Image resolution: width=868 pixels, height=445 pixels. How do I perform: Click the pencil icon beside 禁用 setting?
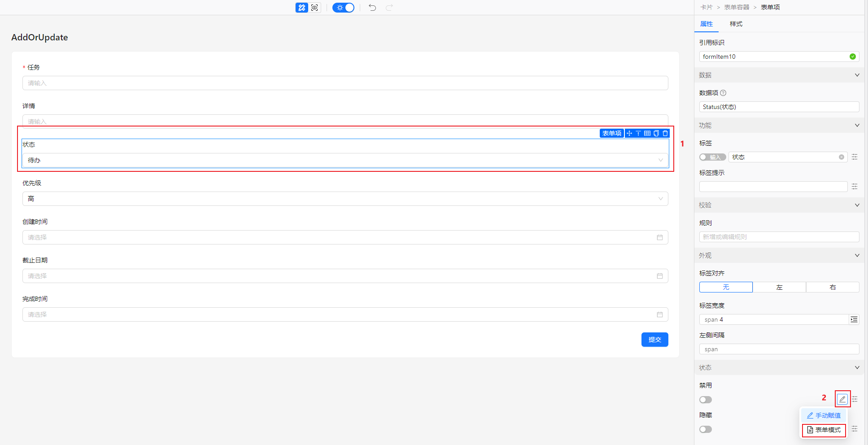coord(842,399)
